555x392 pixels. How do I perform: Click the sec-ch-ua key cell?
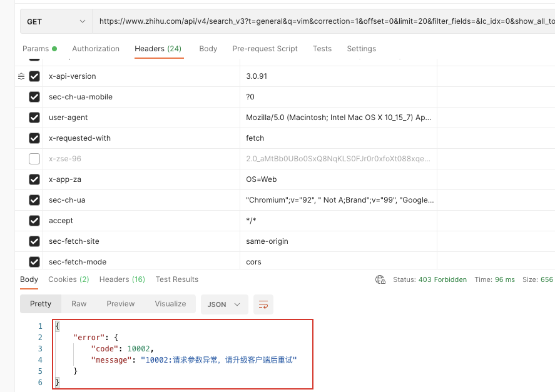point(141,200)
